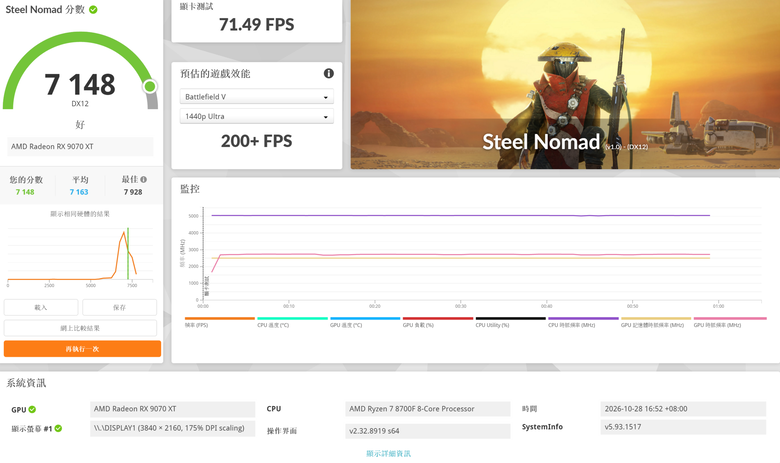
Task: Click the 系統資訊 section heading
Action: pos(26,383)
